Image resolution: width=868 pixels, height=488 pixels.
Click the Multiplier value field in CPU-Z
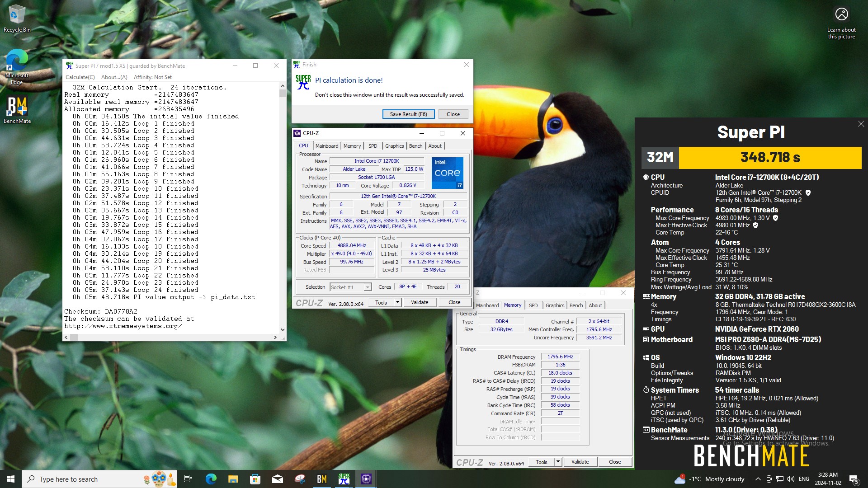[x=352, y=254]
